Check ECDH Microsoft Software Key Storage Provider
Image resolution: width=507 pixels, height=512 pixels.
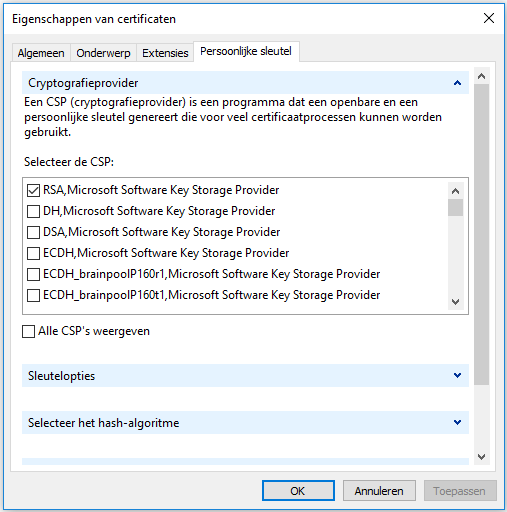coord(33,253)
